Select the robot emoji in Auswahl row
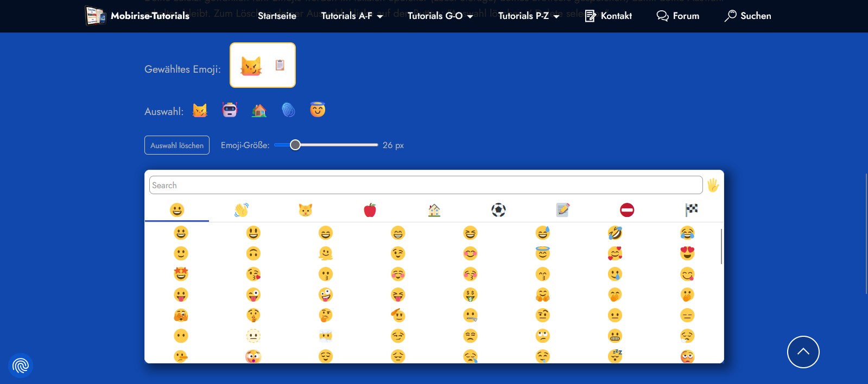The width and height of the screenshot is (868, 384). [x=230, y=110]
